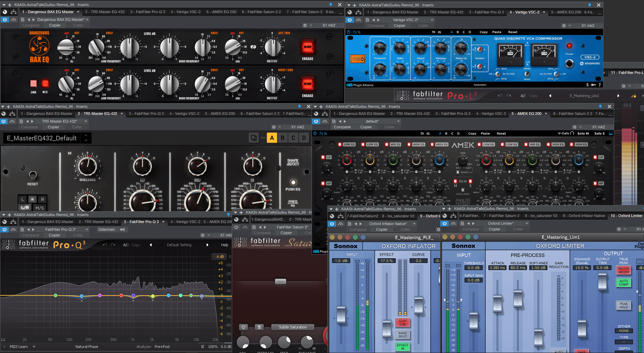644x353 pixels.
Task: Click Oxford Inflator INPUT fader
Action: point(341,314)
